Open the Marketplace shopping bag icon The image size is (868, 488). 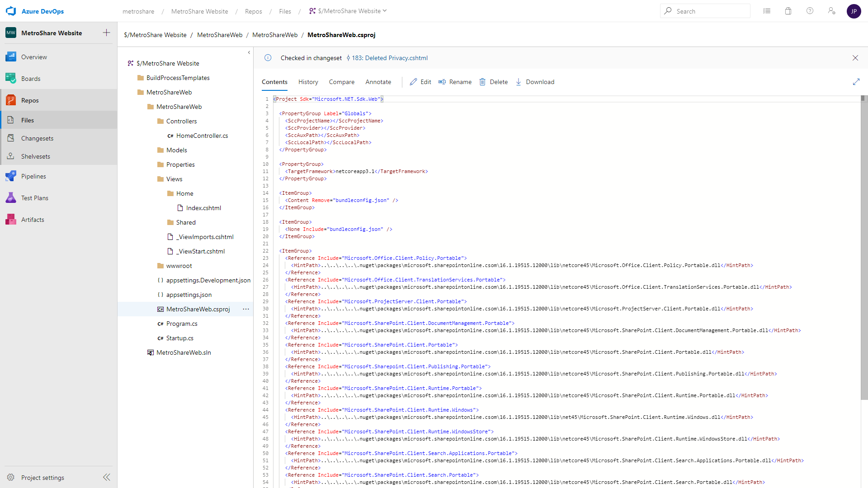point(788,11)
